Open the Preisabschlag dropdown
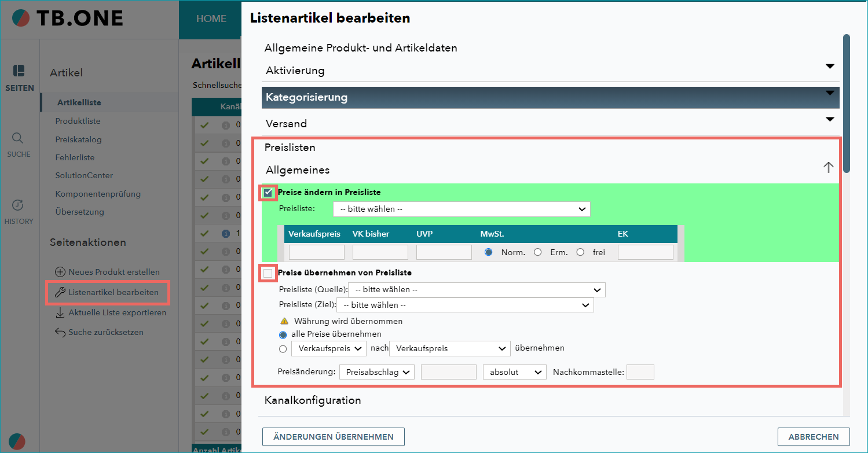 point(377,372)
